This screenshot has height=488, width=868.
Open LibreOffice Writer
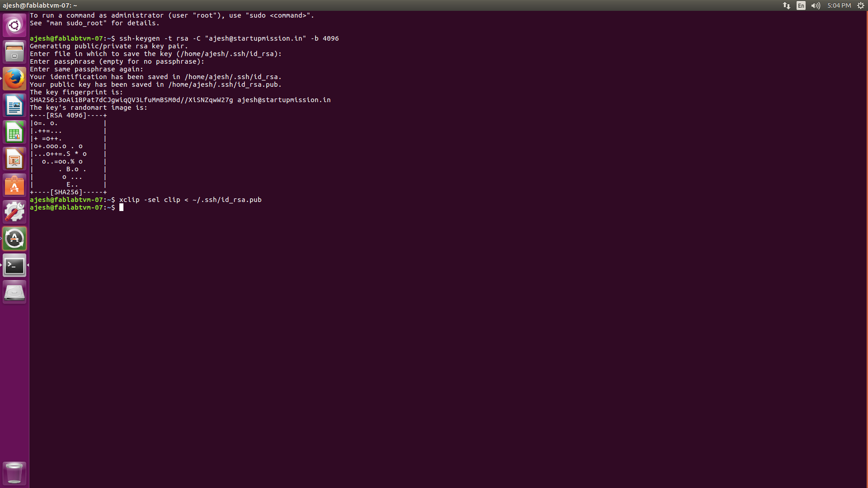coord(14,105)
